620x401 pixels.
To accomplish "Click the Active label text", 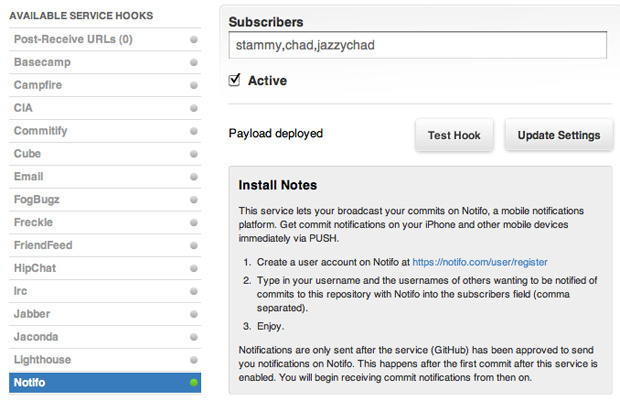I will 267,80.
